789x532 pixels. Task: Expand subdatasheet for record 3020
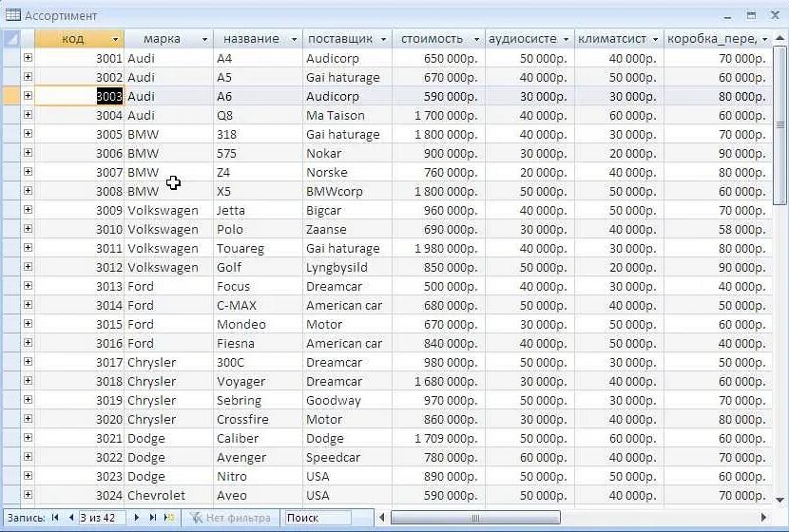point(28,419)
